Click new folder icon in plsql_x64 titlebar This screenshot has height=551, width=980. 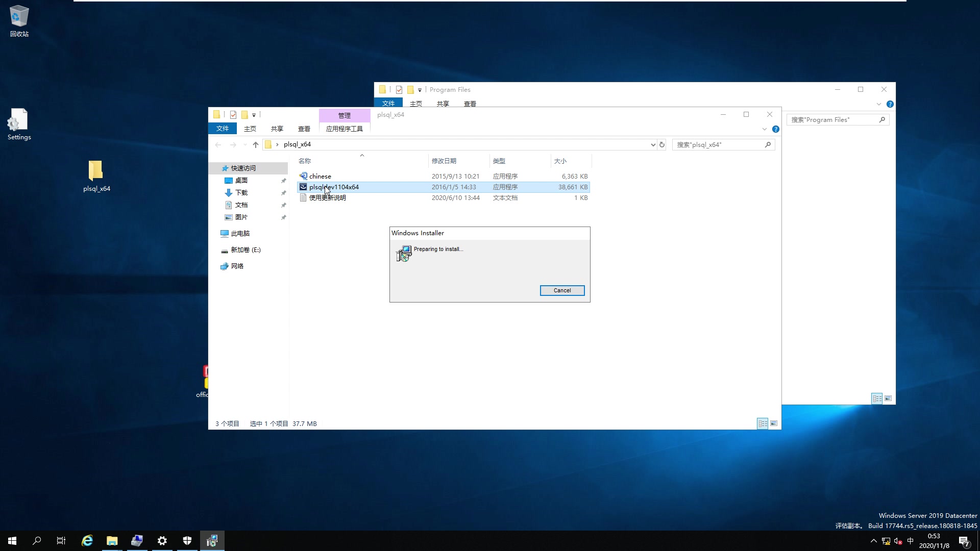[244, 115]
